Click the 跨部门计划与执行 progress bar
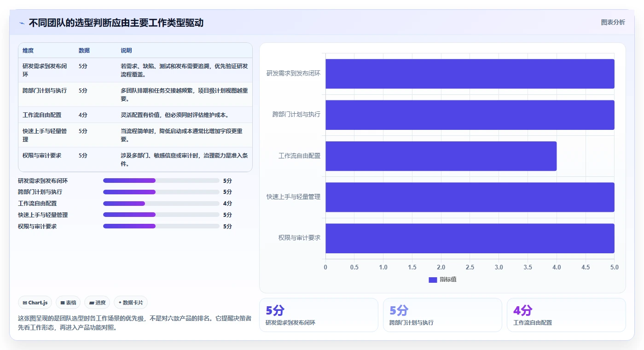This screenshot has height=350, width=644. 161,192
